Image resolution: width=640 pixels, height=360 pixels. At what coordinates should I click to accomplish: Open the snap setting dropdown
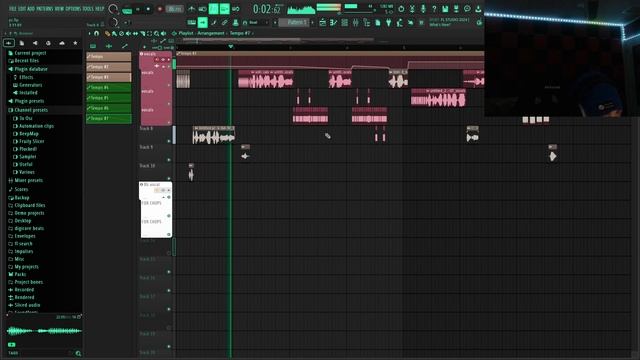(257, 22)
